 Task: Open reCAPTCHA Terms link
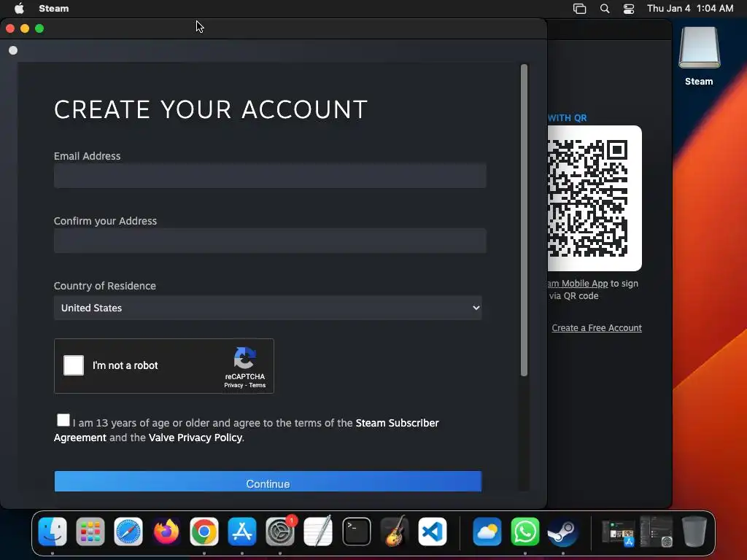(258, 385)
